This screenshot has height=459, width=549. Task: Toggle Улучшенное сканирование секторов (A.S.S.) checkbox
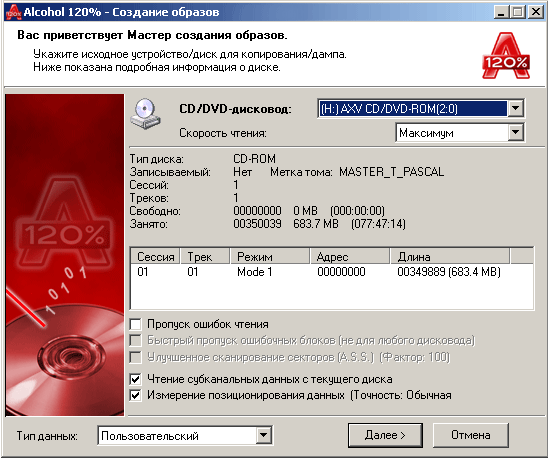(x=135, y=357)
